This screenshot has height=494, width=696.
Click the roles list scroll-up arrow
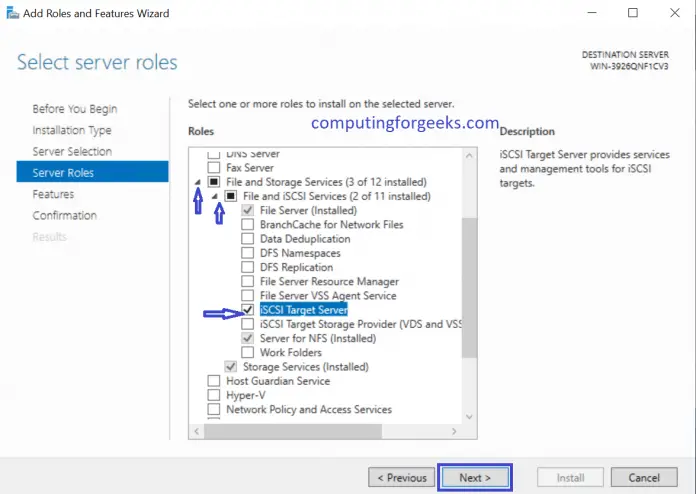click(469, 155)
